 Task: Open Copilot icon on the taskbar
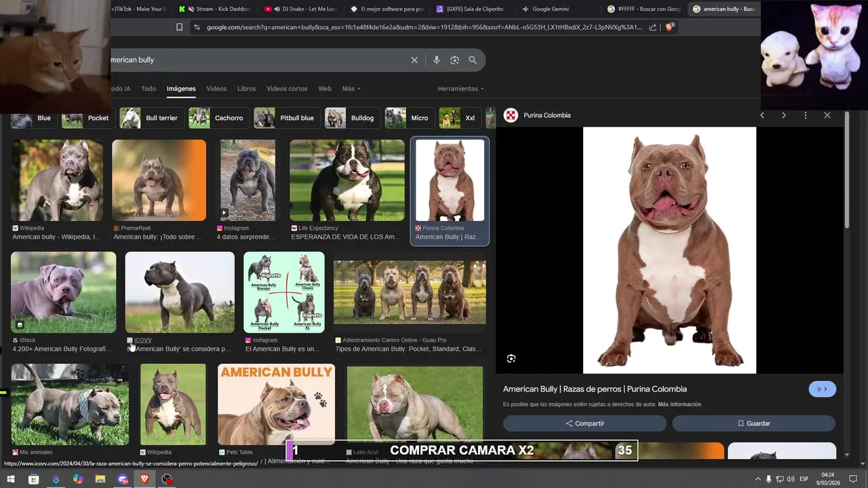[x=78, y=479]
